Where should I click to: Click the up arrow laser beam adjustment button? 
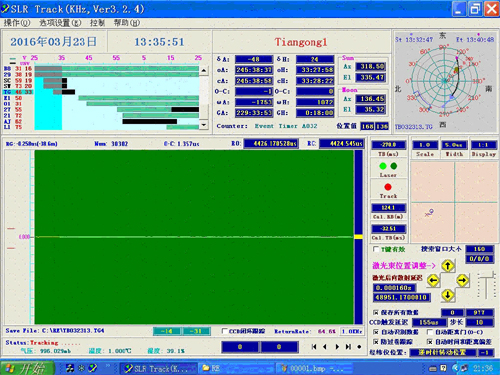tap(448, 266)
